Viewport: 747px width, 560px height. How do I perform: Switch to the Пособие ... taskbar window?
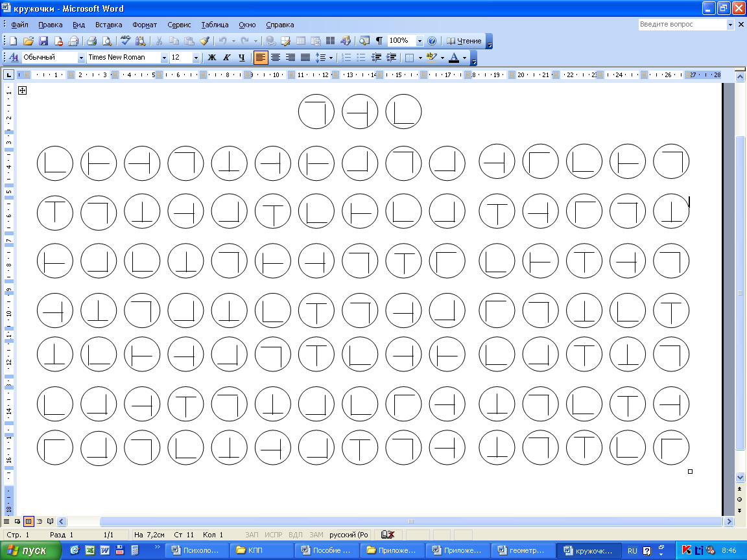(x=327, y=550)
